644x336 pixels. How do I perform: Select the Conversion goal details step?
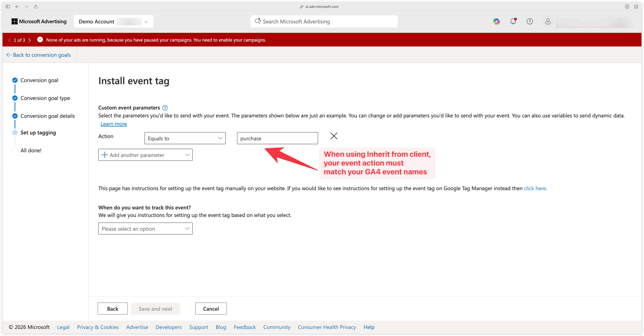[x=48, y=116]
